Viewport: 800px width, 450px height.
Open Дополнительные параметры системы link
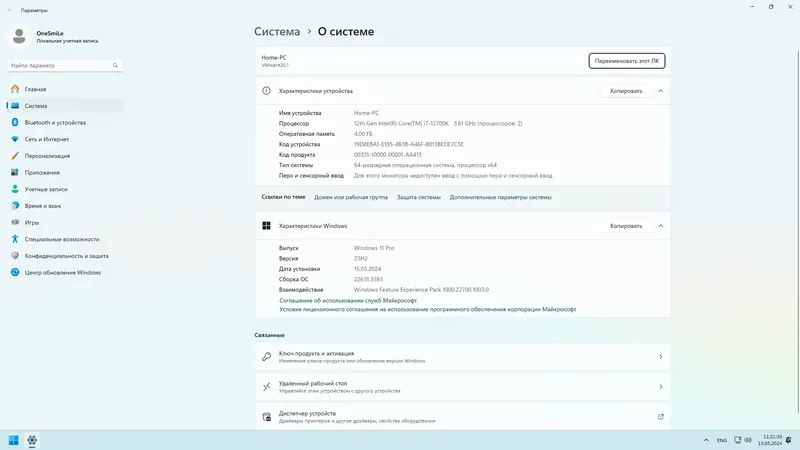click(500, 198)
